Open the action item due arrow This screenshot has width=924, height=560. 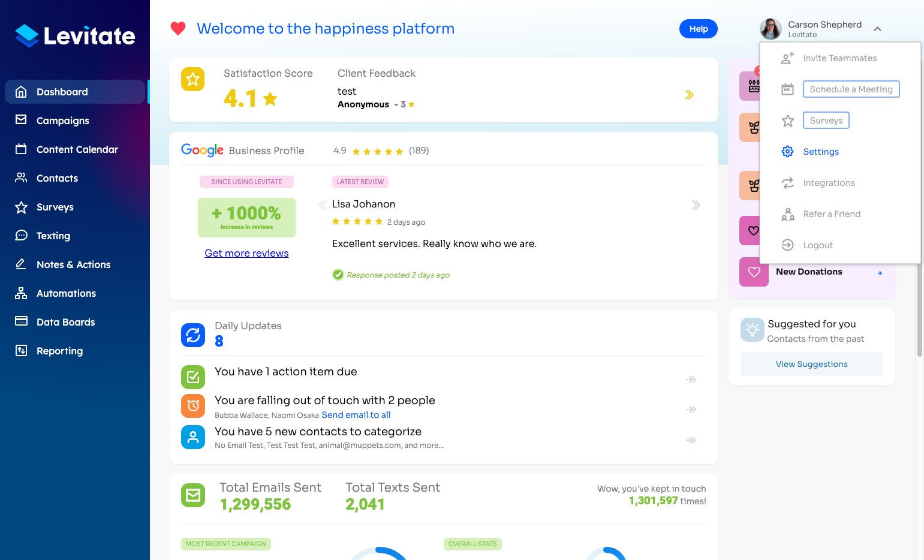coord(691,380)
